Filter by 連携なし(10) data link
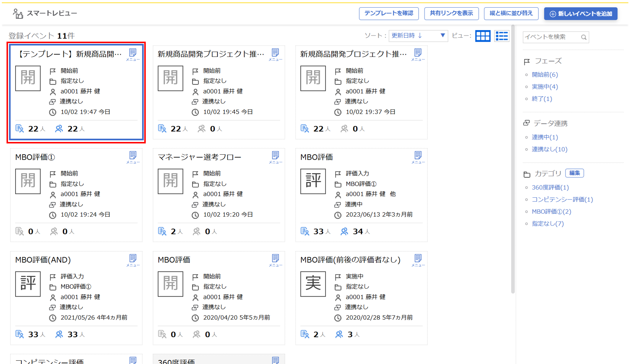The image size is (629, 364). [x=549, y=149]
